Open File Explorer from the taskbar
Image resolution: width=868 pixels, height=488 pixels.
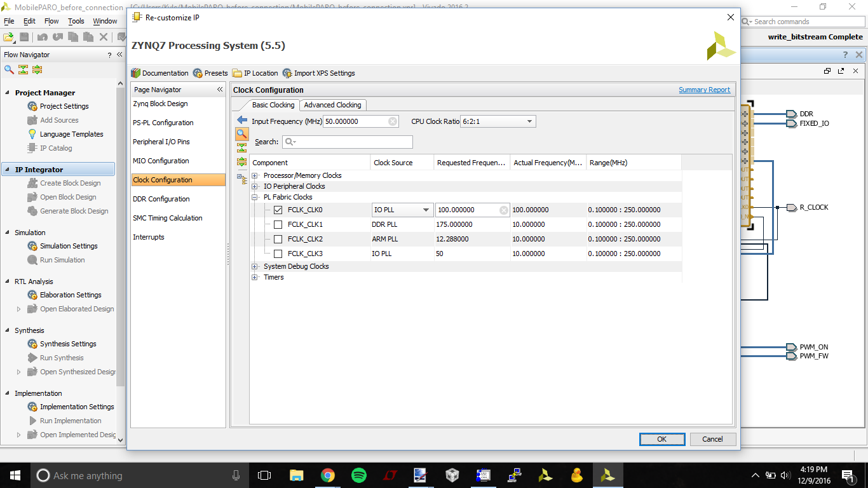296,475
